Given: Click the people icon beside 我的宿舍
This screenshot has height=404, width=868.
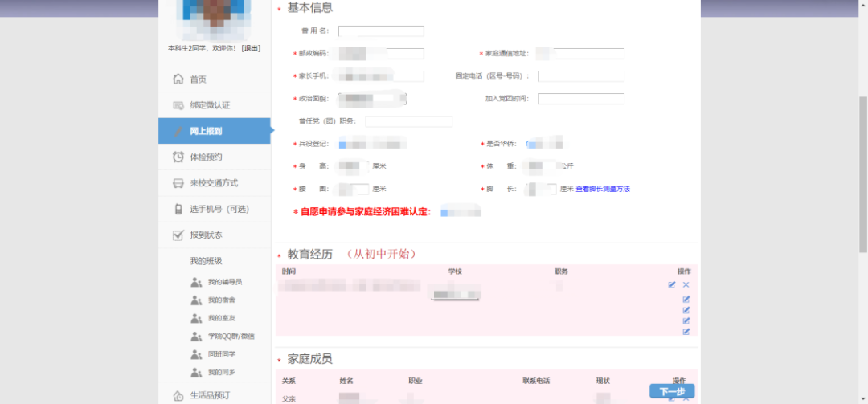Looking at the screenshot, I should click(196, 300).
